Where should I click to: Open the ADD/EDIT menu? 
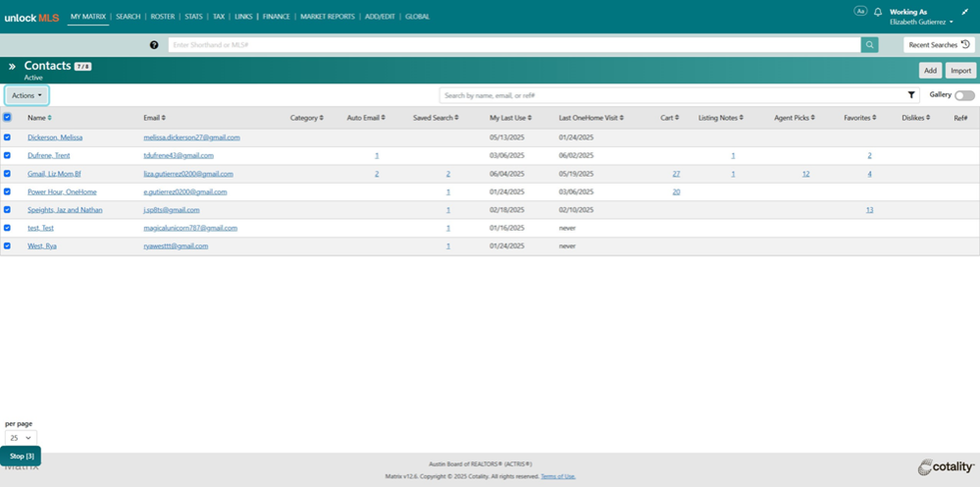380,17
